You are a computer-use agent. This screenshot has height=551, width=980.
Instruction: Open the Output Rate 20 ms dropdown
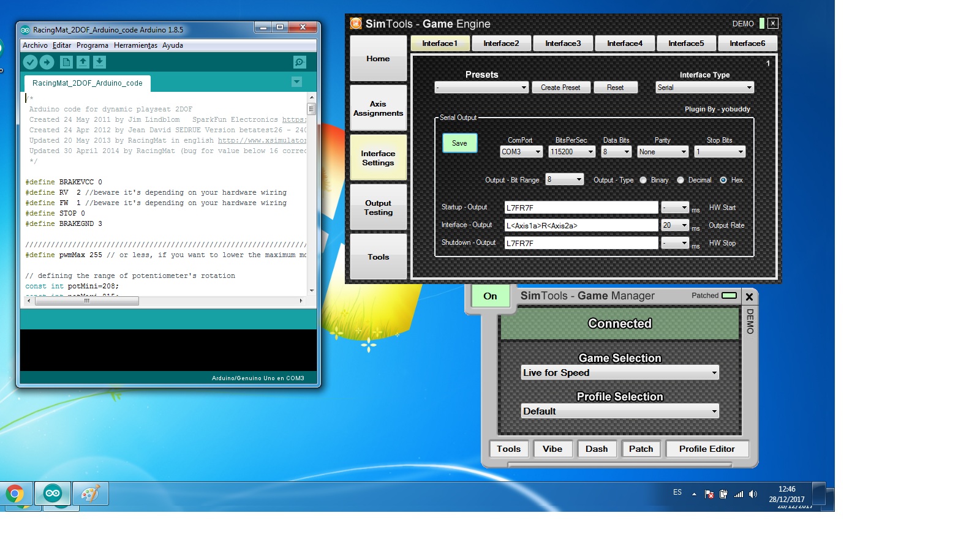point(676,225)
